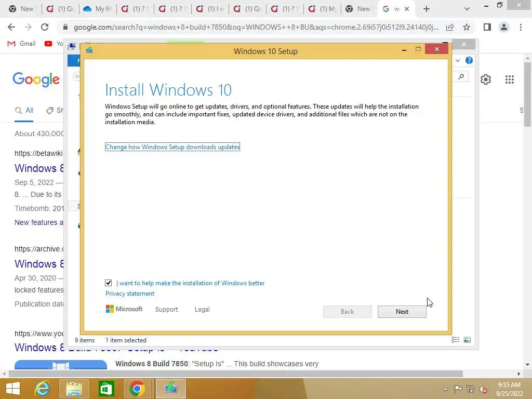This screenshot has width=532, height=399.
Task: Click Chrome horizontal scrollbar
Action: click(235, 374)
